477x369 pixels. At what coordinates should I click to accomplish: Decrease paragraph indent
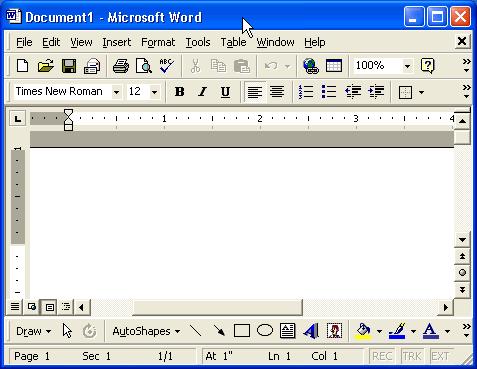click(x=353, y=92)
